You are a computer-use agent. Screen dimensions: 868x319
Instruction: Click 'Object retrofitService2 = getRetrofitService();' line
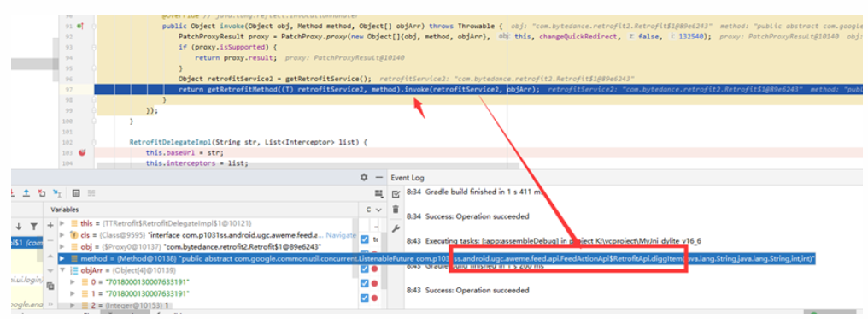(275, 79)
